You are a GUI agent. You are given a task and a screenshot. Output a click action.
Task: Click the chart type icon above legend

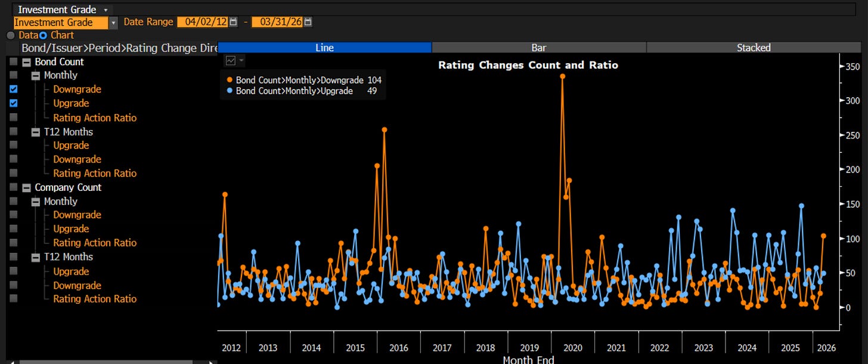click(231, 61)
